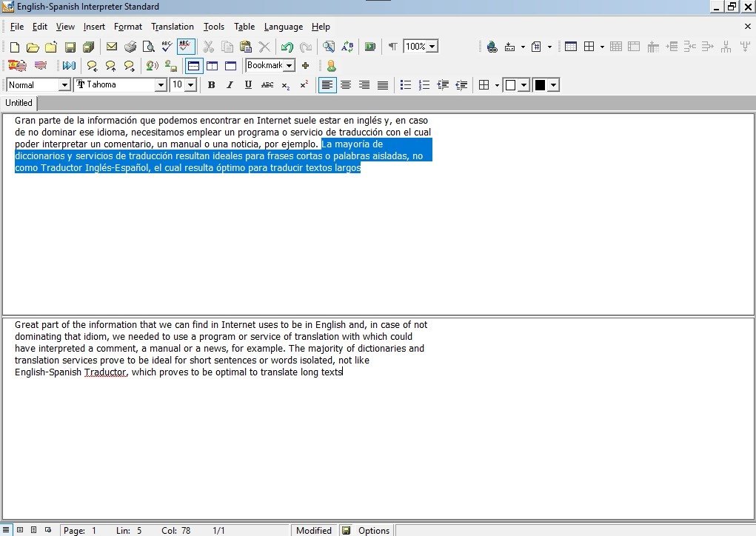Toggle Italic formatting
Screen dimensions: 756x536
[x=230, y=85]
